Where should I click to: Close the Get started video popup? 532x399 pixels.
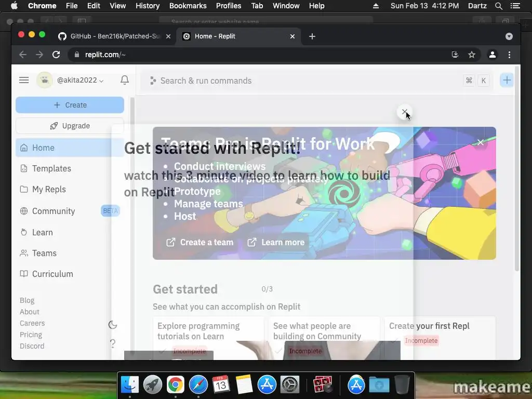point(404,112)
